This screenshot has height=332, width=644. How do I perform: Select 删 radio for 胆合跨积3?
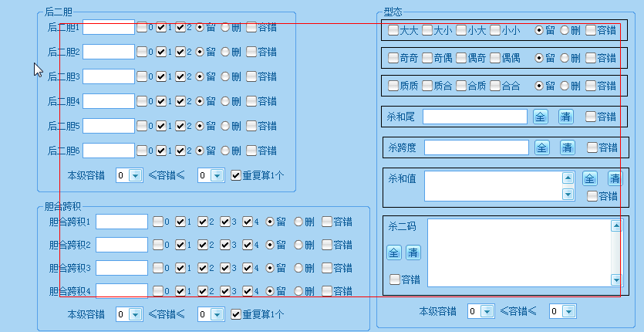(x=298, y=268)
